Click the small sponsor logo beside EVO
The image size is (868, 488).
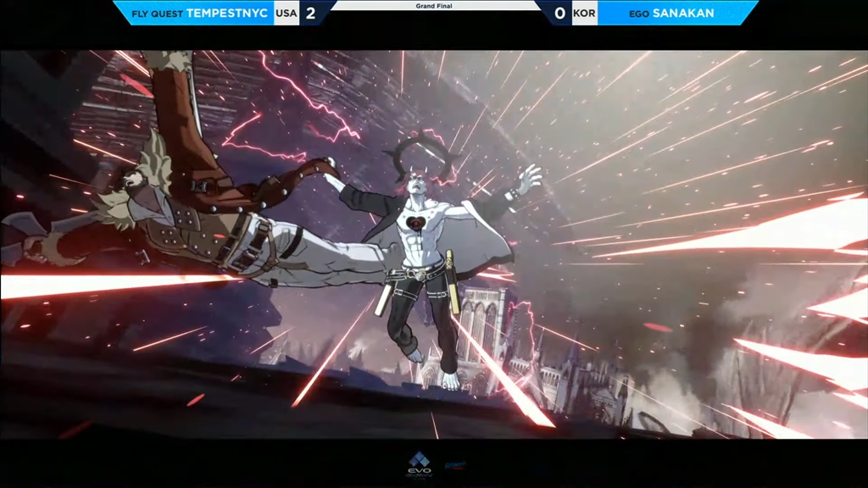[455, 465]
